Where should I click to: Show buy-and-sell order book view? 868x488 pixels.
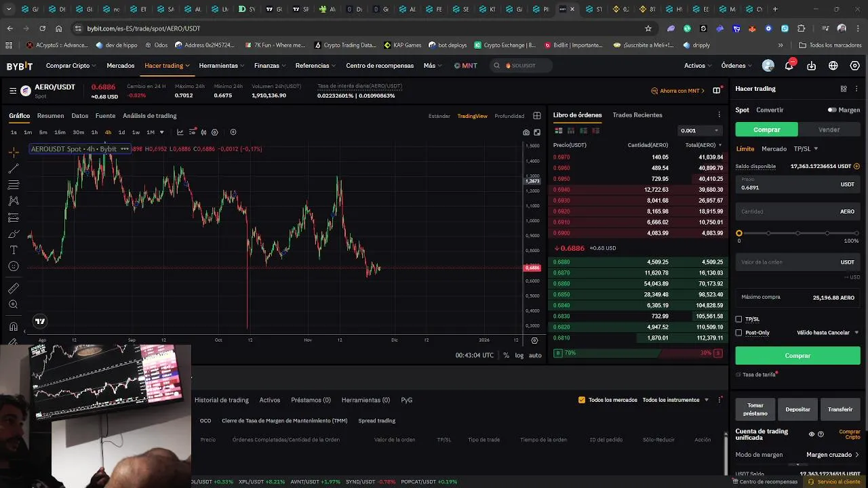tap(559, 131)
